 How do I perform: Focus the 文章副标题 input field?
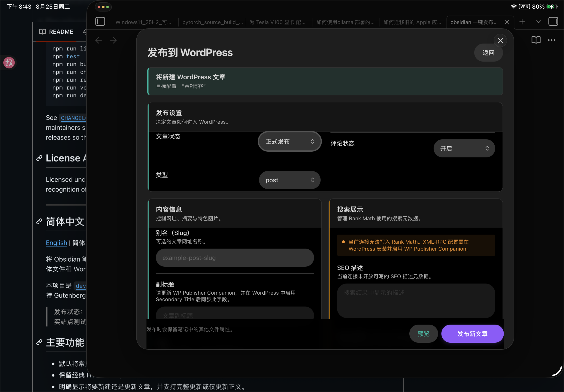coord(235,313)
